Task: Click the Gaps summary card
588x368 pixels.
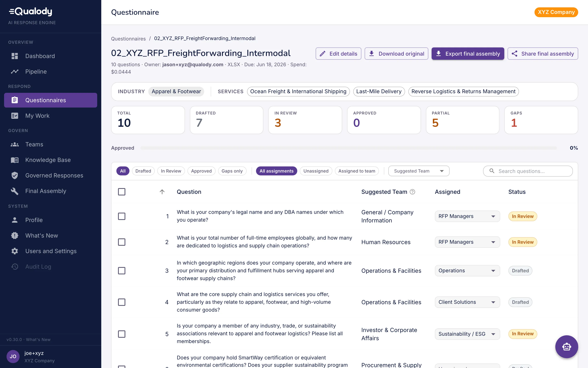Action: pyautogui.click(x=541, y=120)
